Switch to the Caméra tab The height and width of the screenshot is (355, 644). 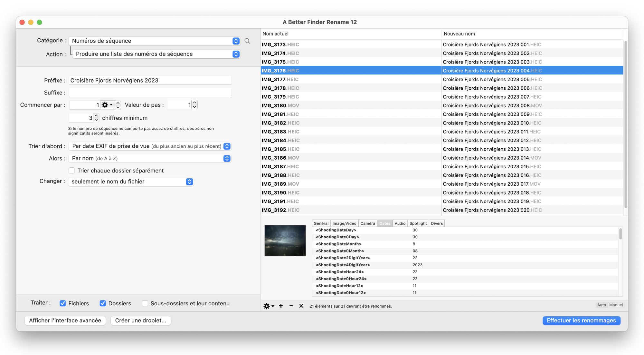click(367, 223)
